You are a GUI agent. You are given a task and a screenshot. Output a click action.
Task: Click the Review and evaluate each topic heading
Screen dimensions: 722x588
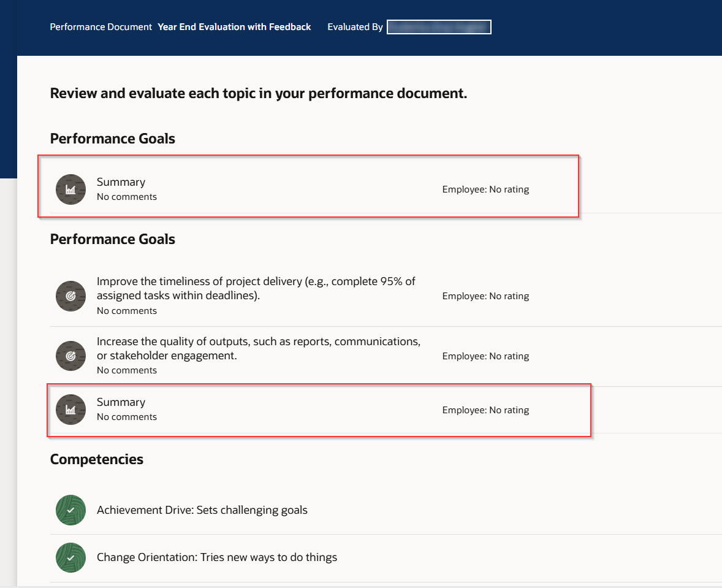point(258,94)
